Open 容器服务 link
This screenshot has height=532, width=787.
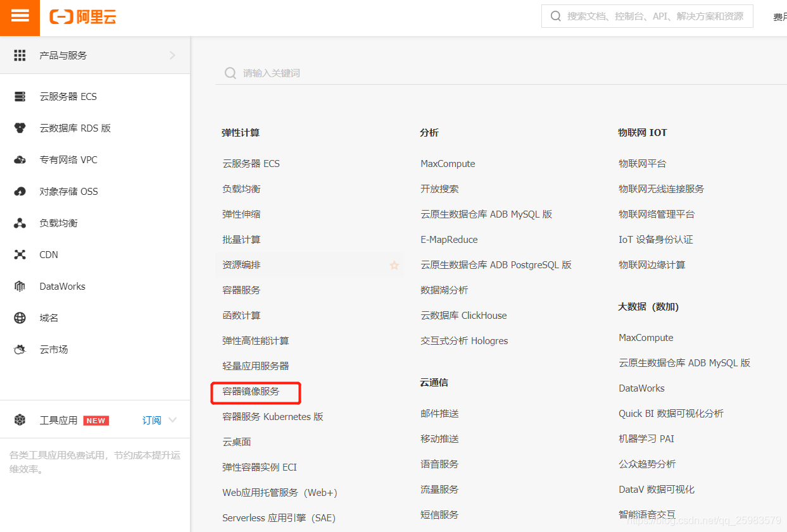tap(241, 290)
